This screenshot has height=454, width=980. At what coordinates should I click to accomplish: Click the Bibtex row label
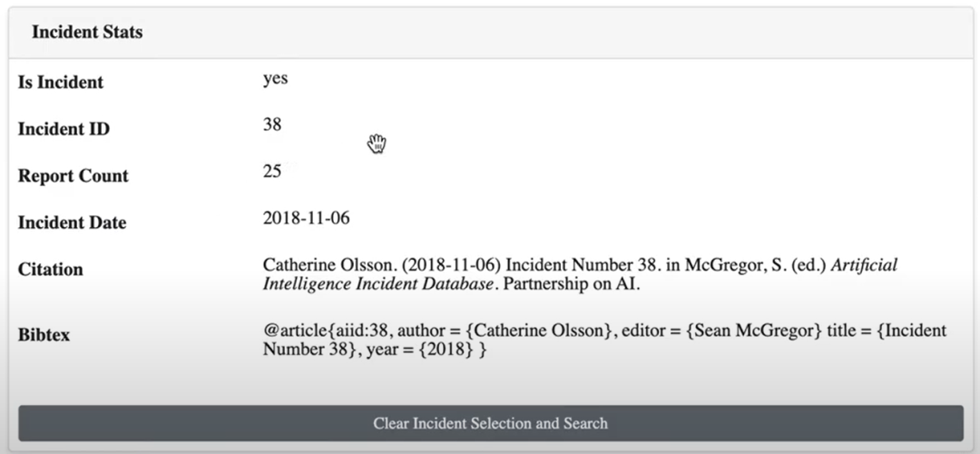click(x=44, y=335)
